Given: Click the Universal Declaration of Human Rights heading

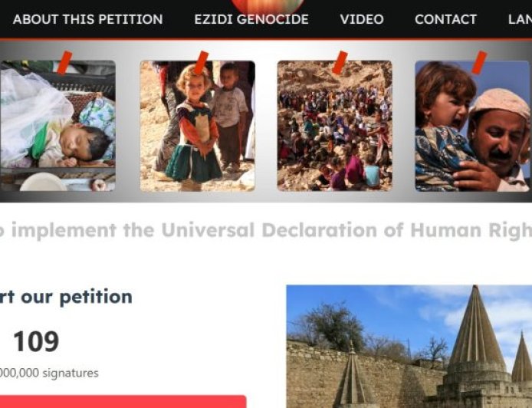Looking at the screenshot, I should pyautogui.click(x=266, y=230).
